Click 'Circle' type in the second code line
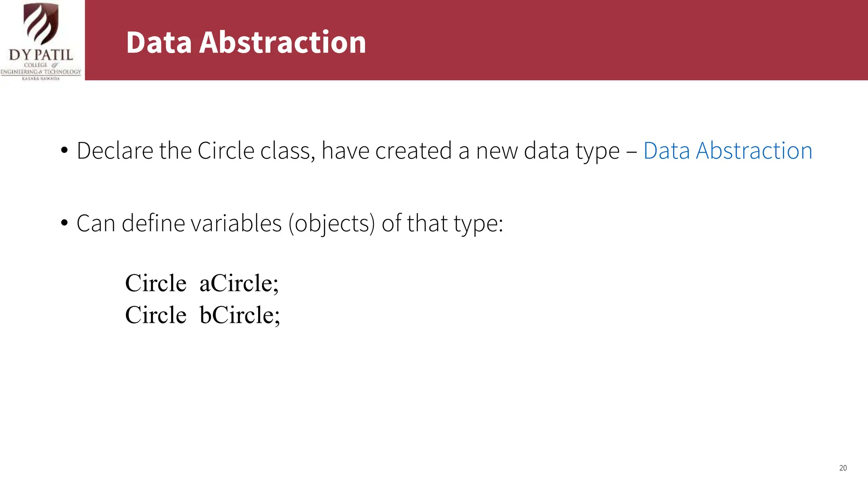This screenshot has height=488, width=868. pos(156,315)
